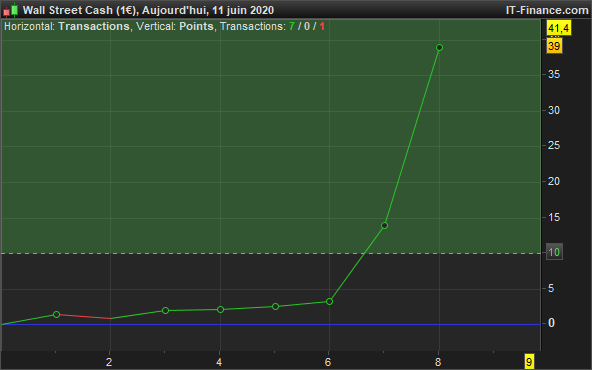This screenshot has width=592, height=370.
Task: Click the 35 vertical axis label
Action: point(554,74)
